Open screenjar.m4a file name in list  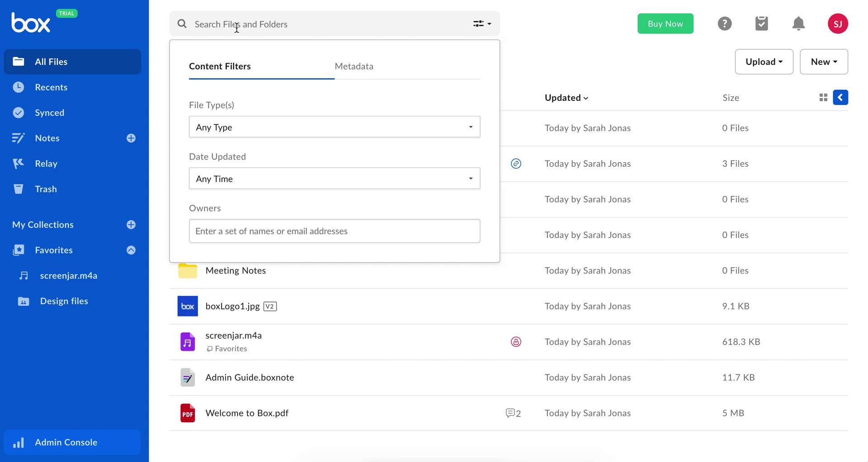coord(233,335)
